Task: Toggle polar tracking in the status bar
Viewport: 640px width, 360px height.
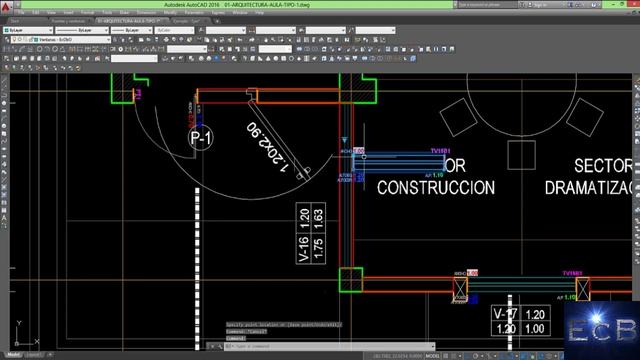Action: pyautogui.click(x=476, y=356)
